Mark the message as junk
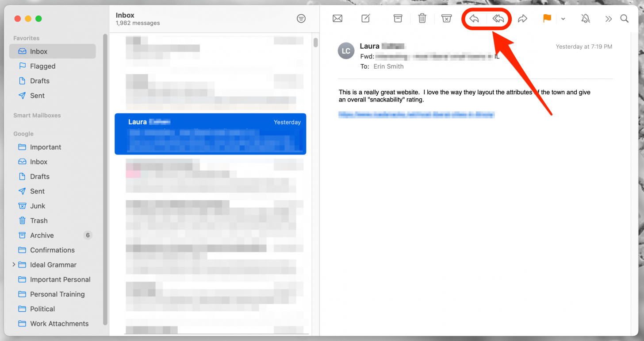Image resolution: width=644 pixels, height=341 pixels. (446, 19)
